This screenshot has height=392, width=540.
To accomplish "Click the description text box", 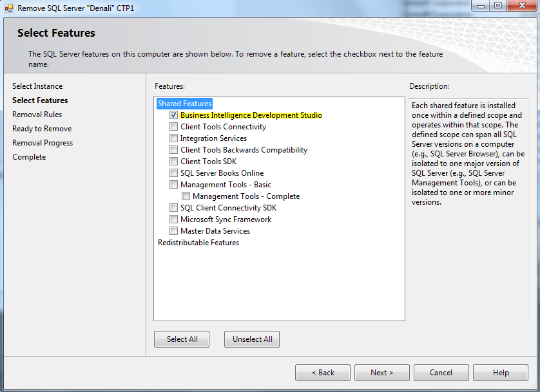I will point(468,210).
